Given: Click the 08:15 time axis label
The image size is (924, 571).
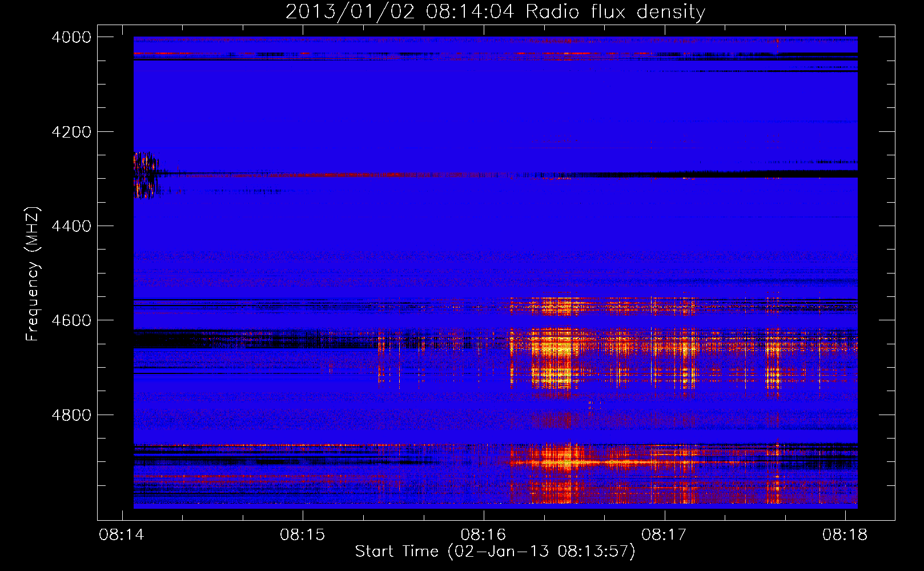Looking at the screenshot, I should [x=302, y=535].
